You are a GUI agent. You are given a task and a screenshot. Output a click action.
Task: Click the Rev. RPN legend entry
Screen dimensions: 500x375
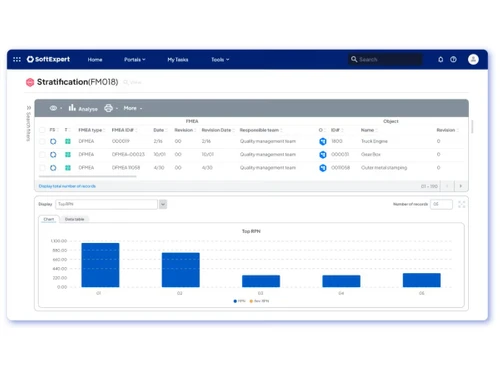(259, 301)
